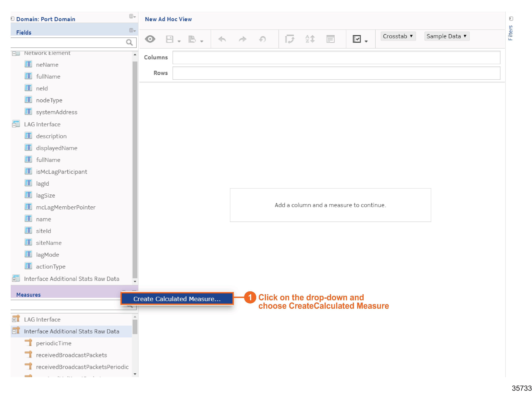The image size is (532, 393).
Task: Select the receivedBroadcastPackets measure
Action: pyautogui.click(x=71, y=355)
